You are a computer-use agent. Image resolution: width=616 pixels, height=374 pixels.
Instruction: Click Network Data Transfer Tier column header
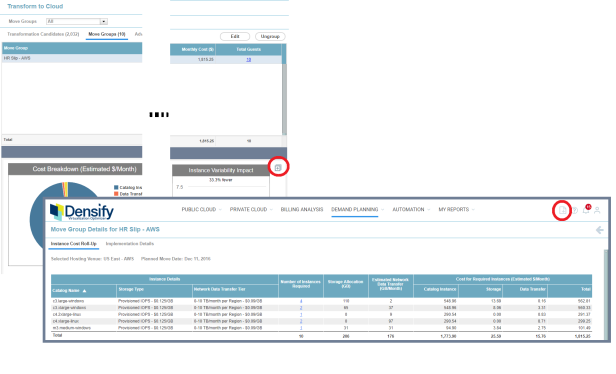[235, 291]
